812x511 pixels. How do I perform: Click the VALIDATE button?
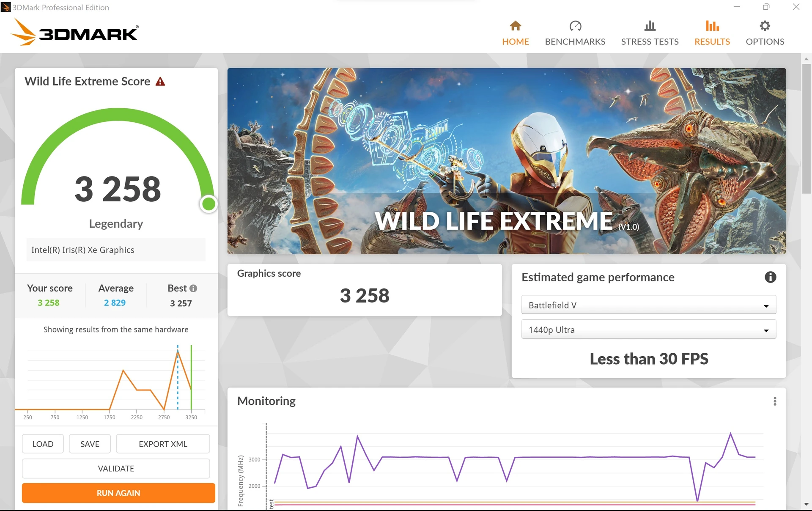(x=116, y=468)
